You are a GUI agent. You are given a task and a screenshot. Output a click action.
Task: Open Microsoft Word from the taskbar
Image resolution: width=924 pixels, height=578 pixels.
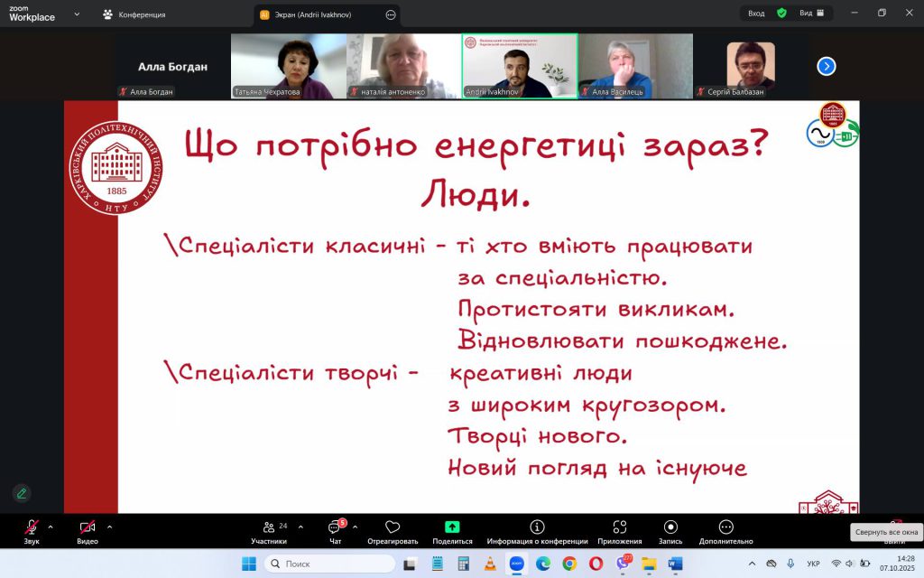[675, 564]
